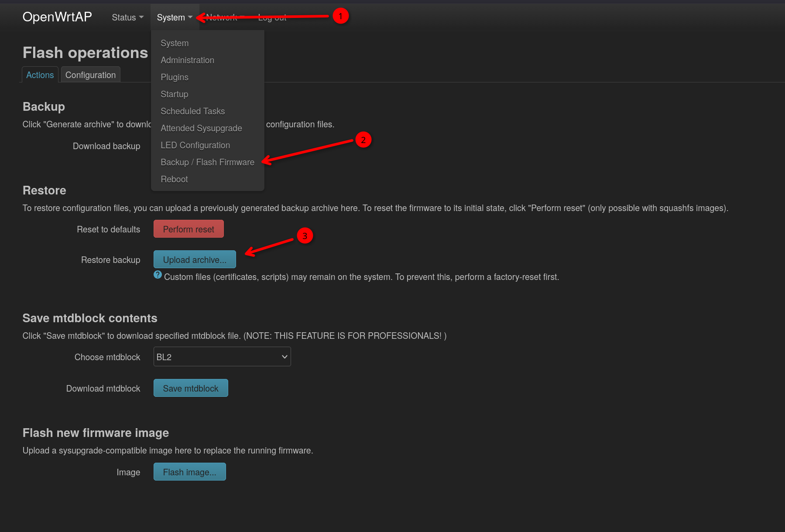Click the Flash image... button

click(189, 472)
